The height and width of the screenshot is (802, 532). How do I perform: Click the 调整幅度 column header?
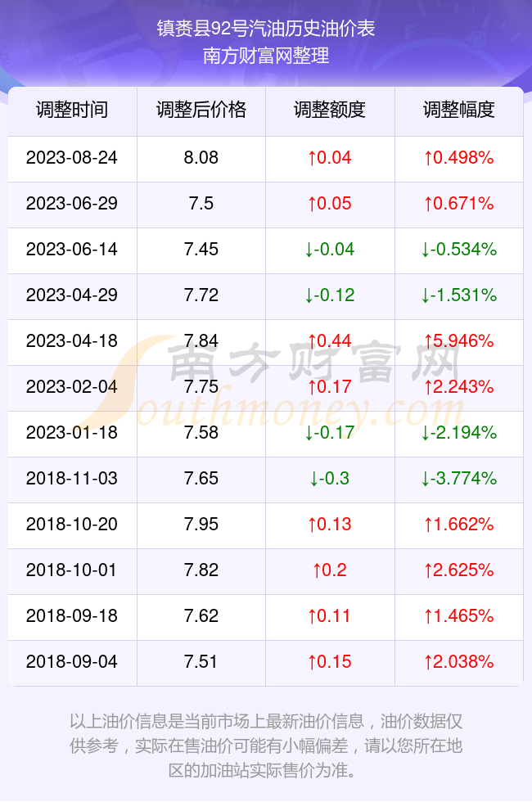459,110
